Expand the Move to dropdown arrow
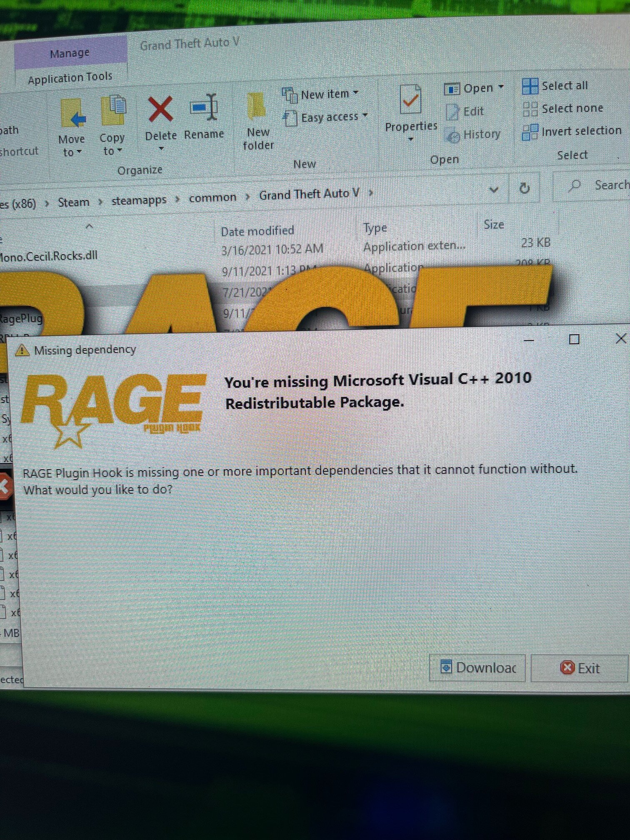 [x=80, y=152]
